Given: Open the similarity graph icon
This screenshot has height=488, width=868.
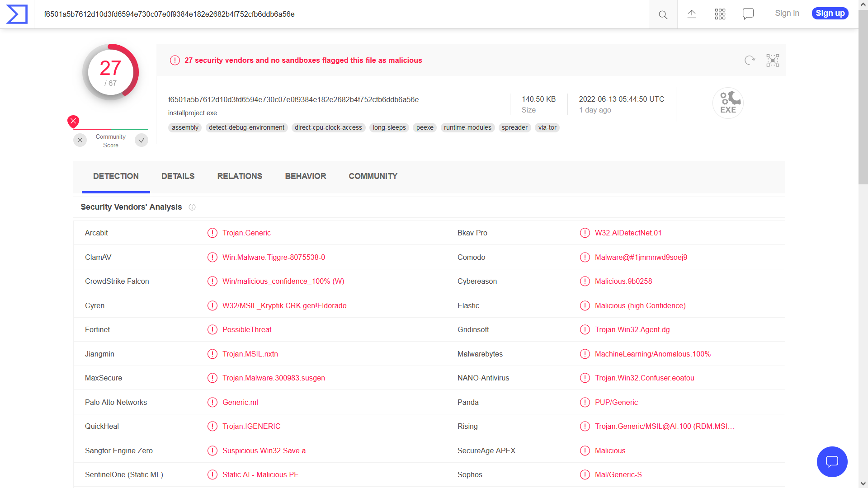Looking at the screenshot, I should click(773, 60).
